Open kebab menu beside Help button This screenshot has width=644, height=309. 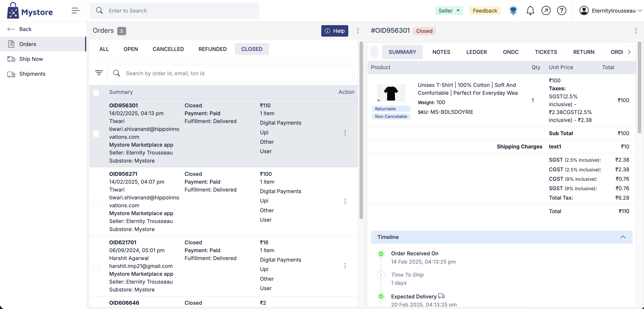[358, 31]
